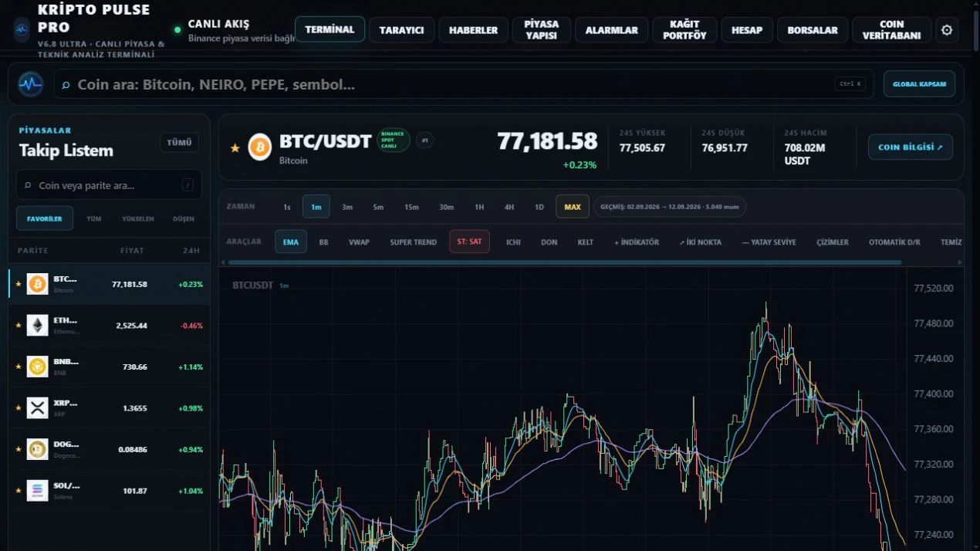Select the Düşen filter
This screenshot has height=551, width=980.
184,218
